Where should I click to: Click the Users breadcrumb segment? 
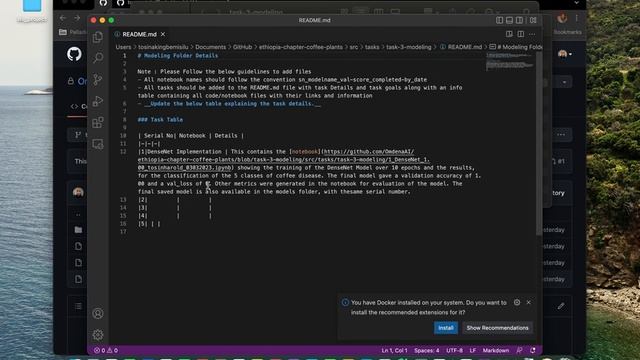coord(123,47)
